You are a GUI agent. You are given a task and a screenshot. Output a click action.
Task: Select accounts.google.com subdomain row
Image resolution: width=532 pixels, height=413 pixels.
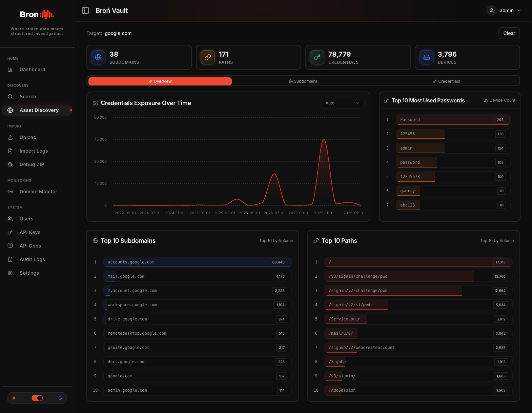[198, 262]
